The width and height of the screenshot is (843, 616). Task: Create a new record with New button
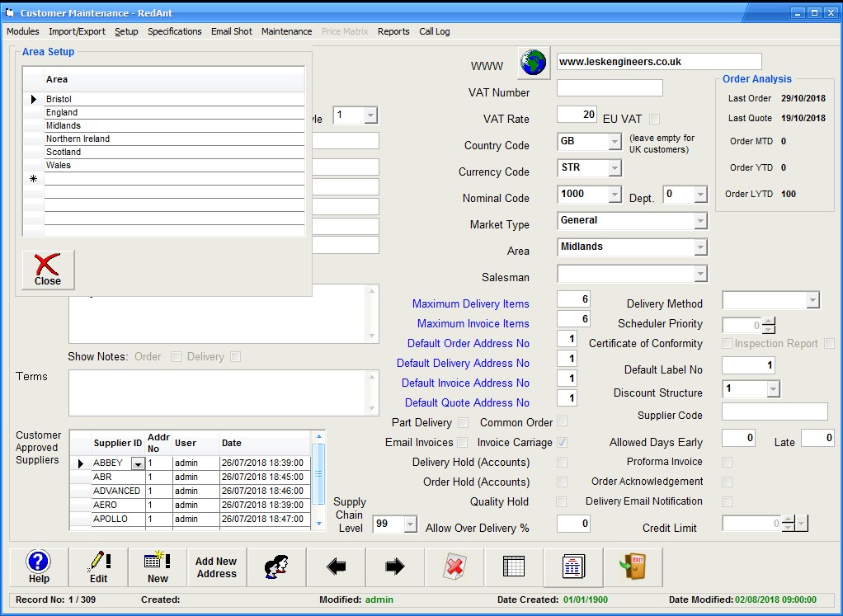(158, 567)
